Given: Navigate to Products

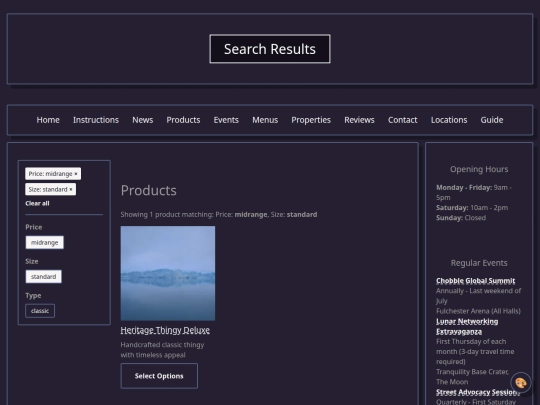Looking at the screenshot, I should click(x=183, y=120).
